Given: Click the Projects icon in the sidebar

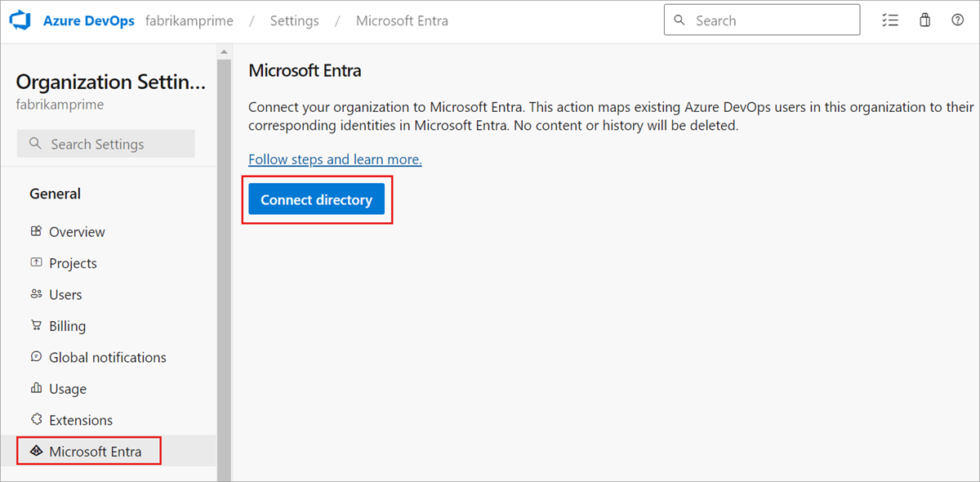Looking at the screenshot, I should [x=36, y=262].
